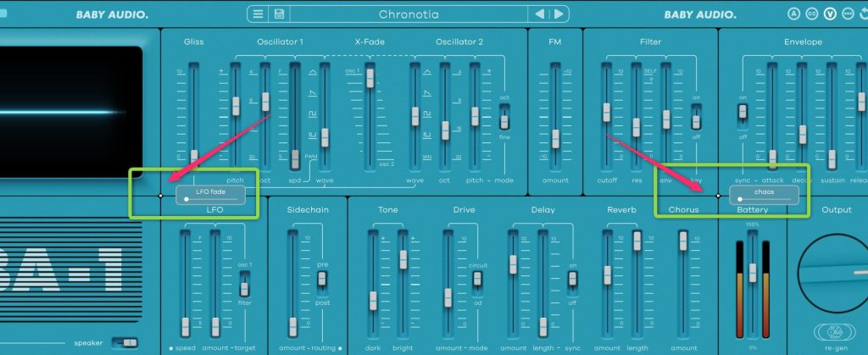Click the circled CC icon
The image size is (868, 355).
[811, 14]
